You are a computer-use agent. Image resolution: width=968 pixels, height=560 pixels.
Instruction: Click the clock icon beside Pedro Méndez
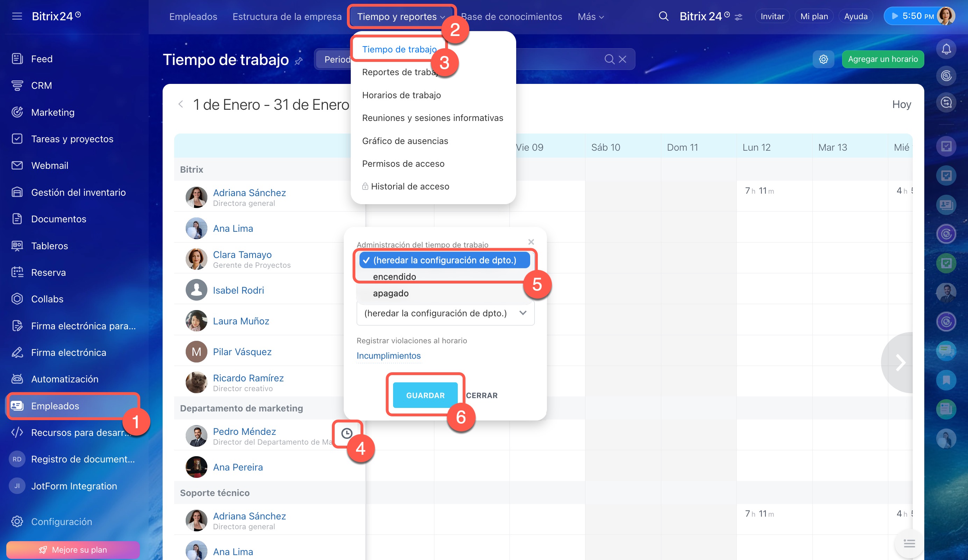(x=347, y=433)
